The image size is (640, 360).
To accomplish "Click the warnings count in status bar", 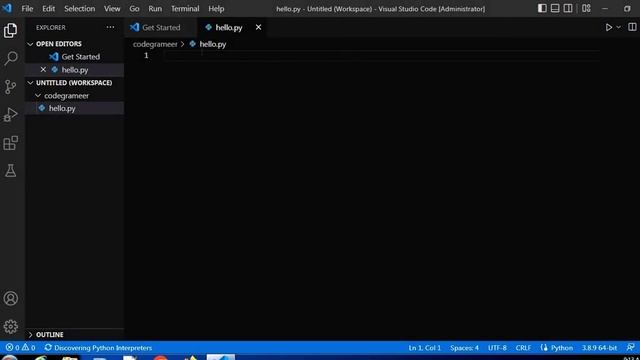I will pos(28,348).
